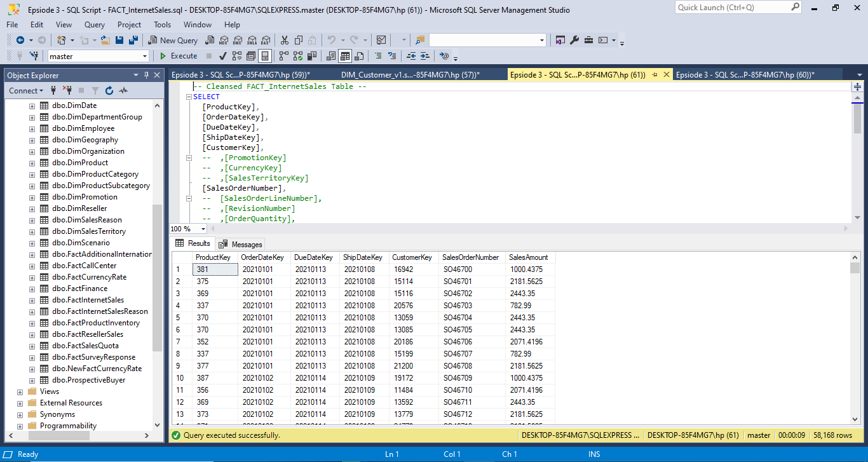Open the Query menu
Screen dimensions: 868x462
click(95, 25)
